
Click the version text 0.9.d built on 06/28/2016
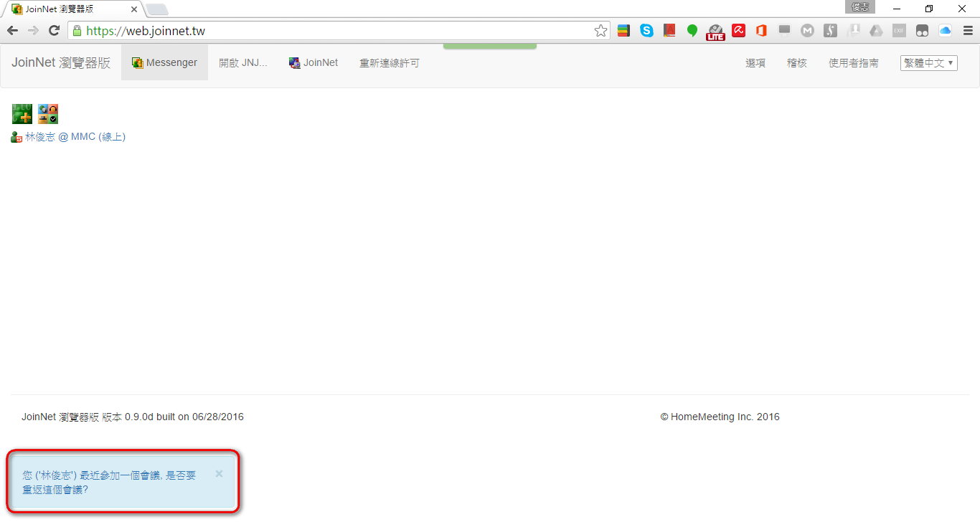point(184,417)
